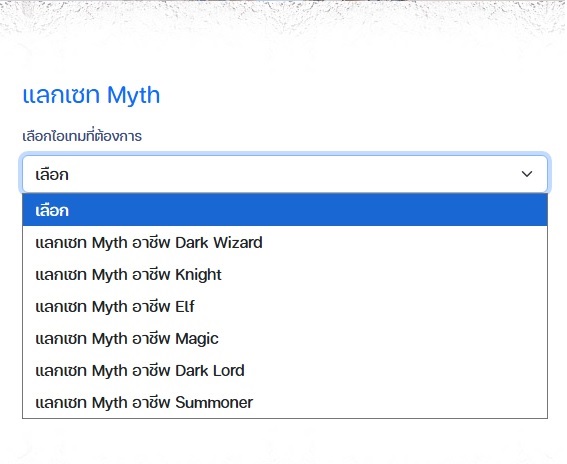The height and width of the screenshot is (464, 567).
Task: Select the highlighted เลือก placeholder option
Action: click(x=285, y=210)
